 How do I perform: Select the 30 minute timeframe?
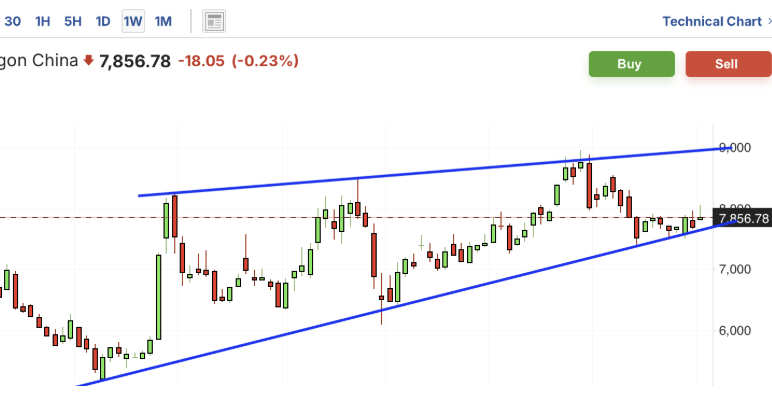13,21
